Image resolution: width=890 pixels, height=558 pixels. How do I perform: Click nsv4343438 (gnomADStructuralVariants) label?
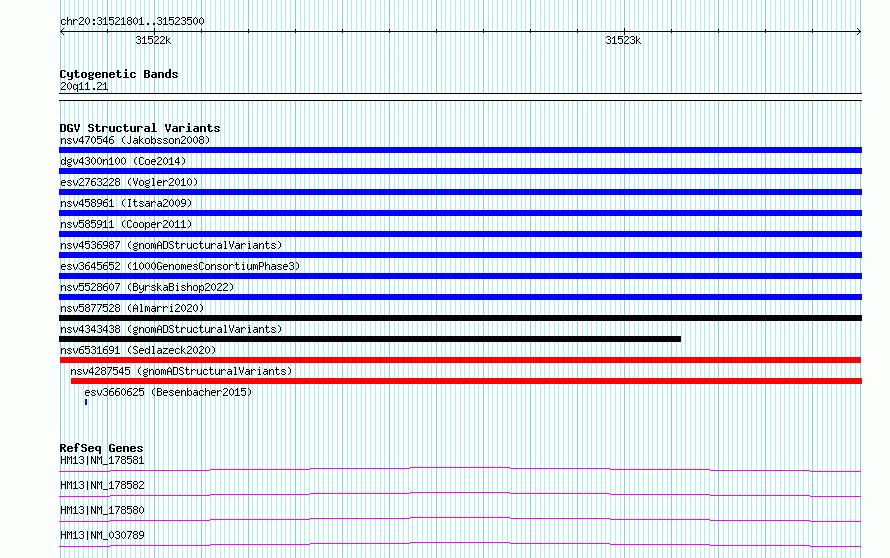tap(171, 329)
